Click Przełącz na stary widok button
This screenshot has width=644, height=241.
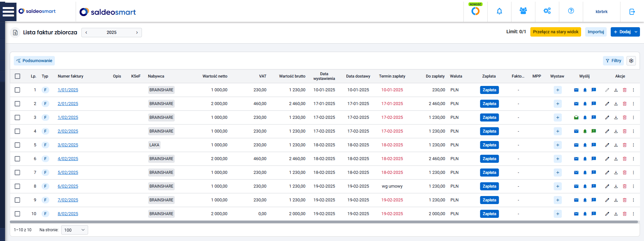pos(556,32)
